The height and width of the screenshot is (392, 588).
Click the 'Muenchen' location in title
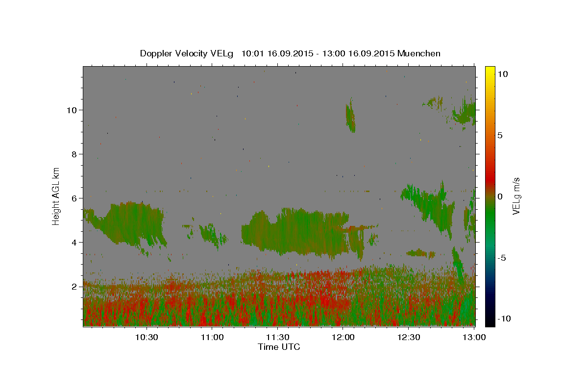click(419, 53)
